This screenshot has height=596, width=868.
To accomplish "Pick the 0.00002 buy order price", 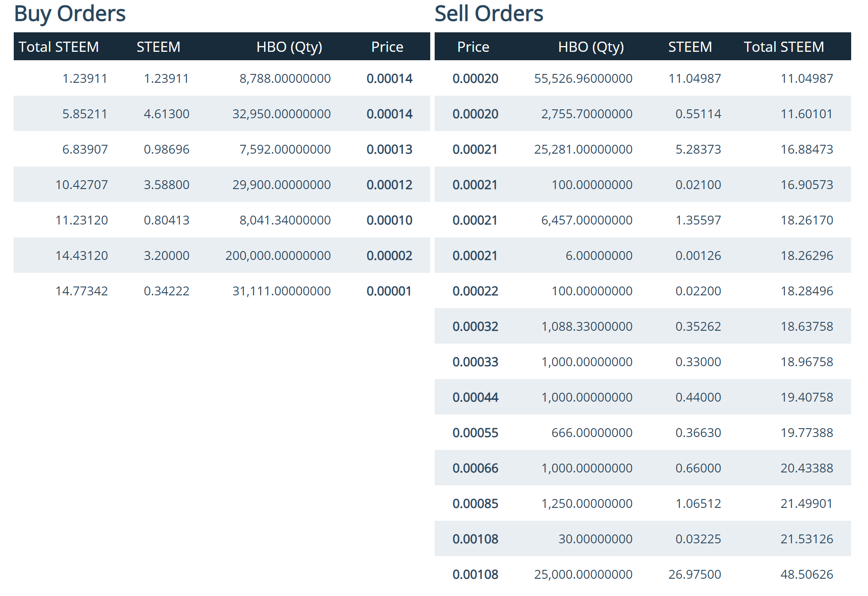I will [389, 256].
